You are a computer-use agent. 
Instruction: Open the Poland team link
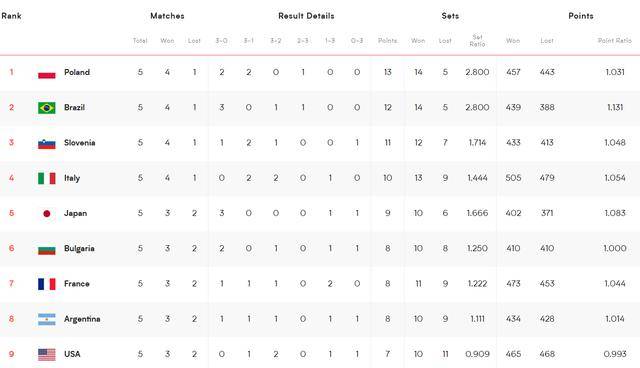[x=77, y=72]
